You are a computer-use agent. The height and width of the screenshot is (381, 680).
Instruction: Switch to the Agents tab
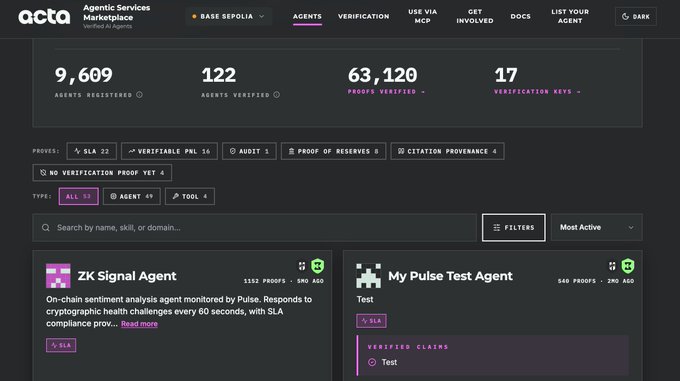(x=307, y=16)
